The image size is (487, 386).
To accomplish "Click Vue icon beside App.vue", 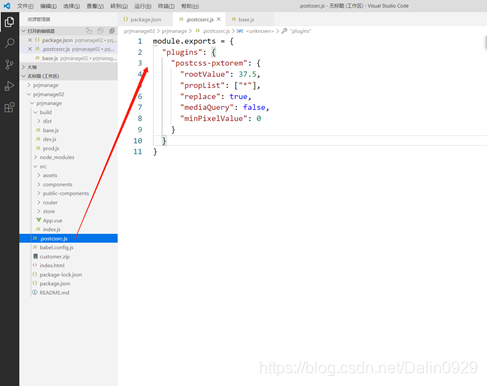I will tap(39, 220).
